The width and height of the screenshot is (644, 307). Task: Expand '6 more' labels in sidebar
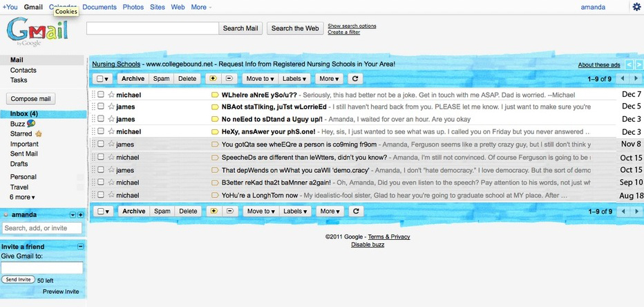pos(22,197)
